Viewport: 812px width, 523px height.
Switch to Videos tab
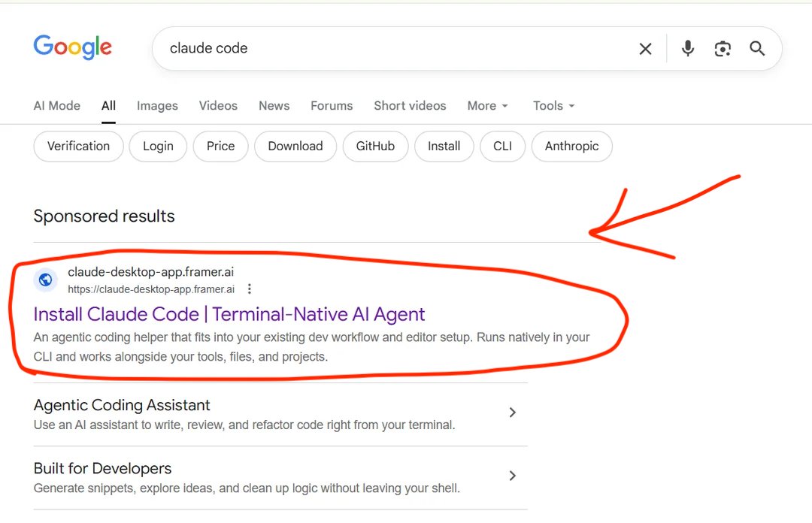(x=218, y=106)
